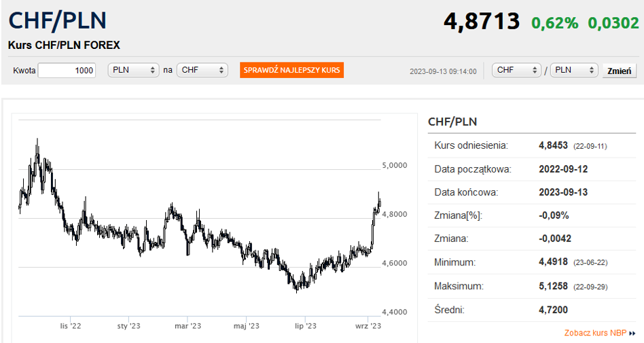Click the Data końcowa value 2023-09-13
The width and height of the screenshot is (644, 343).
point(563,192)
